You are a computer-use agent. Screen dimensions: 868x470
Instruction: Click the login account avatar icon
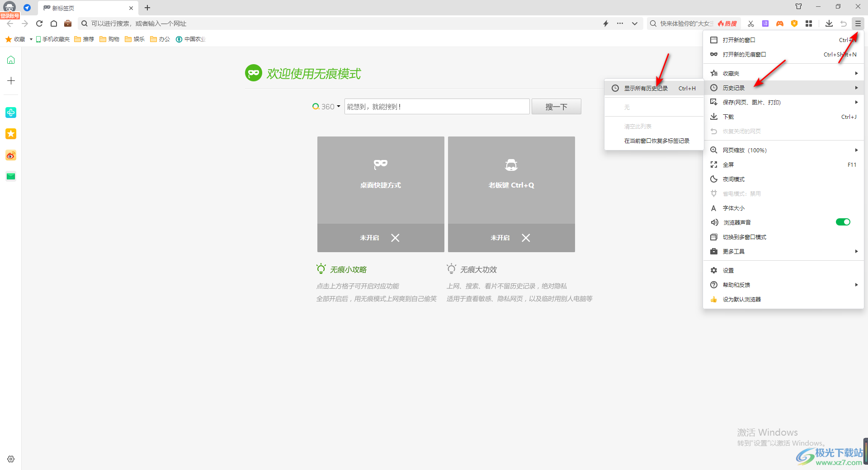coord(9,8)
